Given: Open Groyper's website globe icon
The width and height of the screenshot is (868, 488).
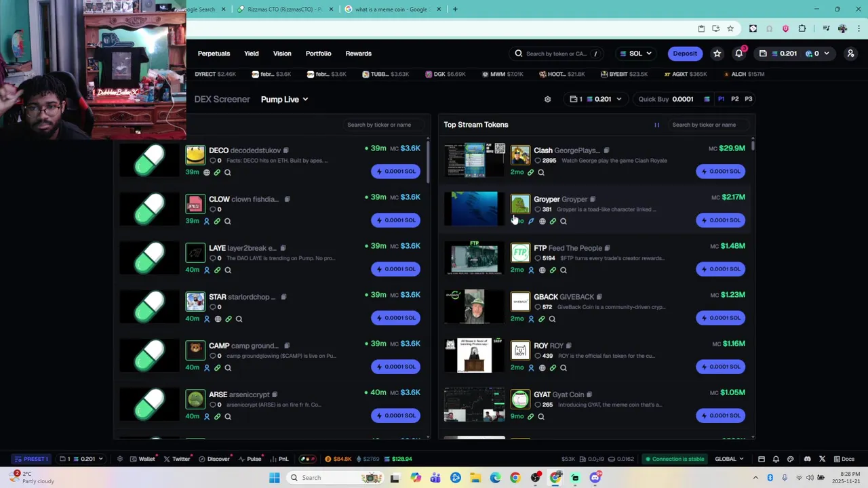Looking at the screenshot, I should click(x=542, y=221).
